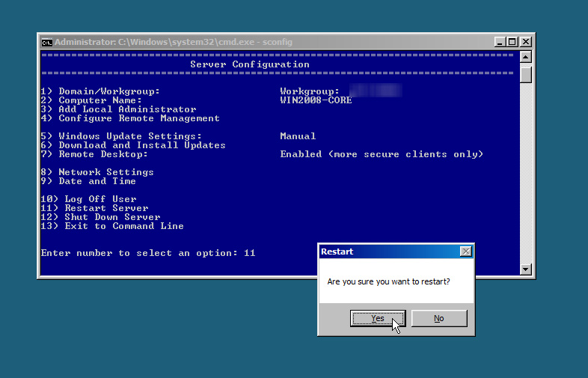The height and width of the screenshot is (378, 588).
Task: Click '12) Shut Down Server' line
Action: coord(100,217)
